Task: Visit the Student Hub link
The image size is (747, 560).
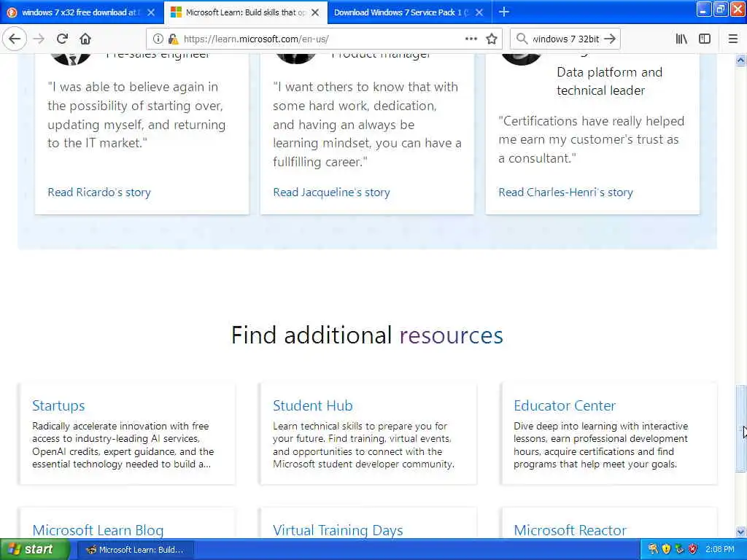Action: (x=312, y=405)
